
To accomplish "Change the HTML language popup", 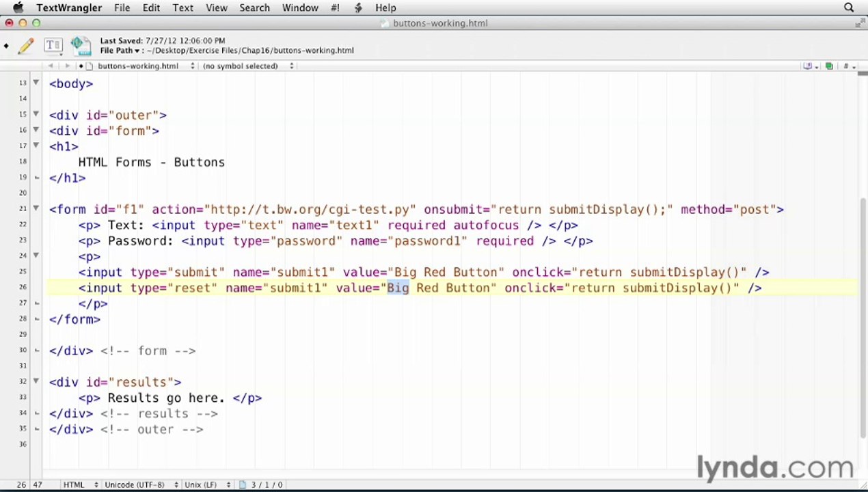I will pyautogui.click(x=79, y=484).
